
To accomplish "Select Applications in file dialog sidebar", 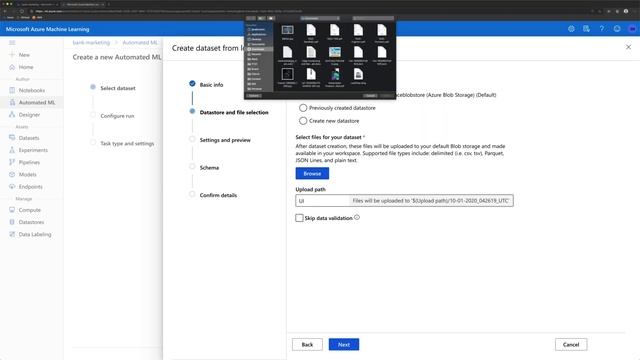I will click(258, 34).
